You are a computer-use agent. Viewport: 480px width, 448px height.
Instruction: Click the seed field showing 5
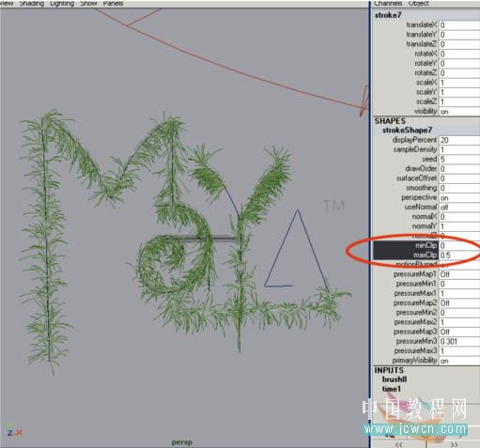tap(459, 159)
